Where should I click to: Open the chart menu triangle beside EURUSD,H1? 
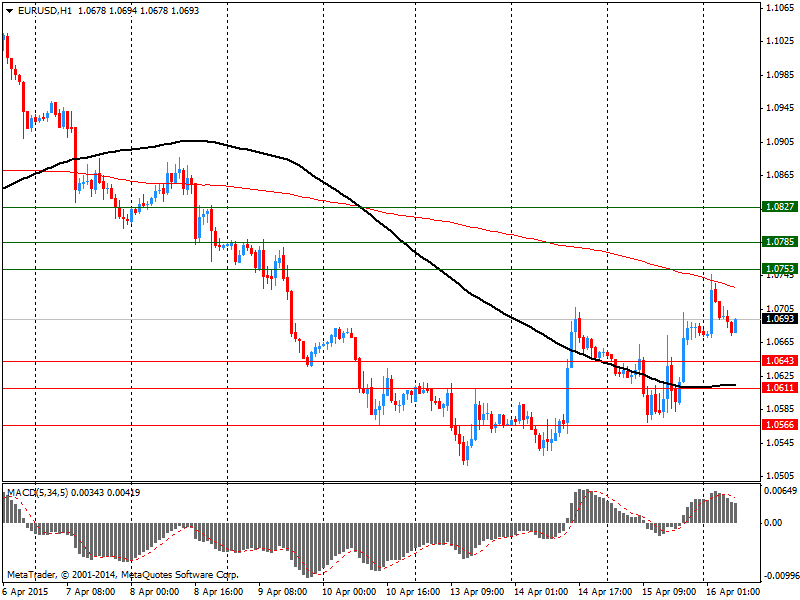pos(10,11)
